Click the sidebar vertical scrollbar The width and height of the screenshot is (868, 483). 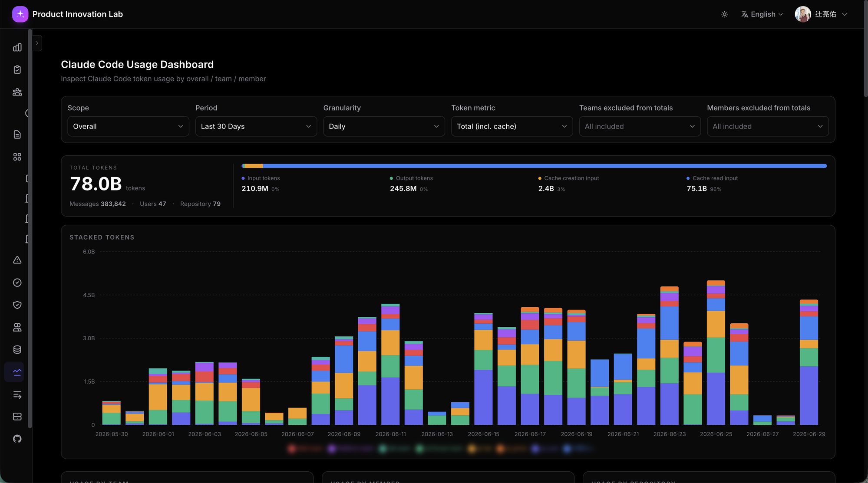pos(30,228)
